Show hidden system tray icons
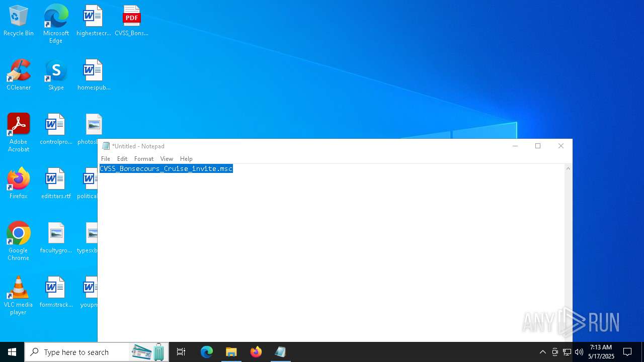This screenshot has width=644, height=362. tap(542, 352)
